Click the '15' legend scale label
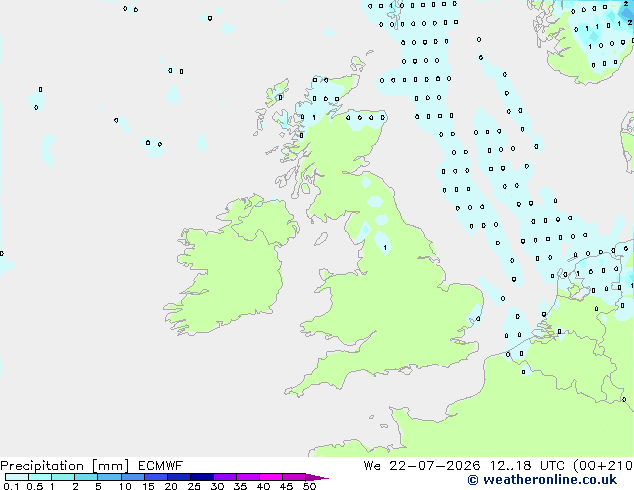This screenshot has width=634, height=490. coord(148,486)
